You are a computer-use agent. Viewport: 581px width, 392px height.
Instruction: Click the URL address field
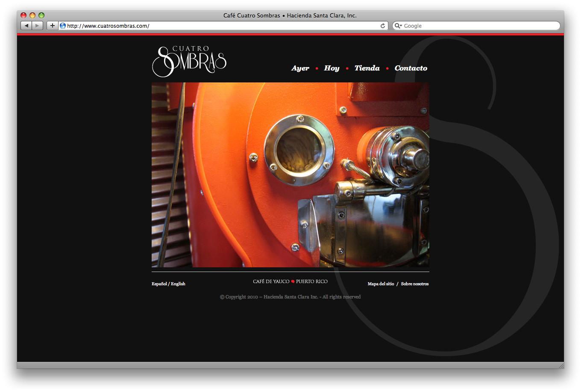click(x=222, y=26)
